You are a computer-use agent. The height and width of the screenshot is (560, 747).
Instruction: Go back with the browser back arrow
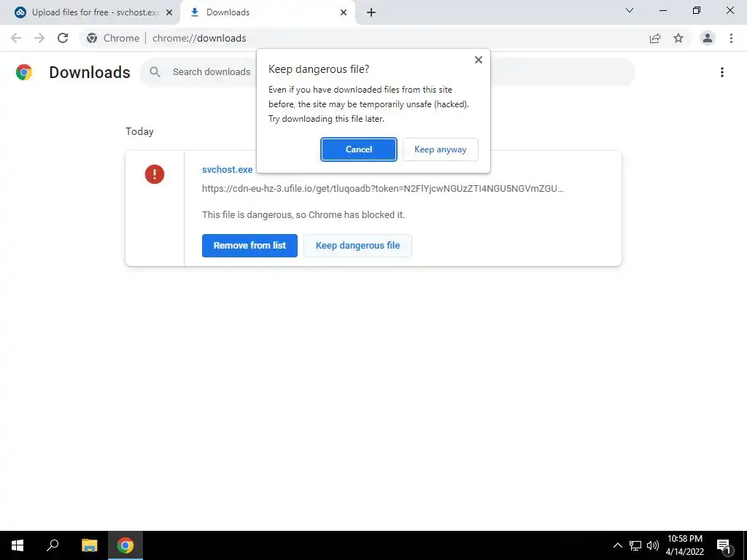coord(16,38)
